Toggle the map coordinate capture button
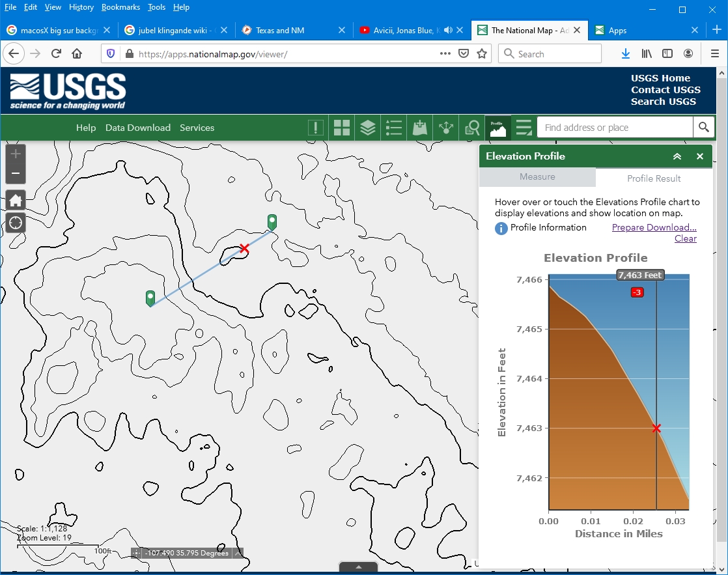This screenshot has height=575, width=728. pos(136,553)
